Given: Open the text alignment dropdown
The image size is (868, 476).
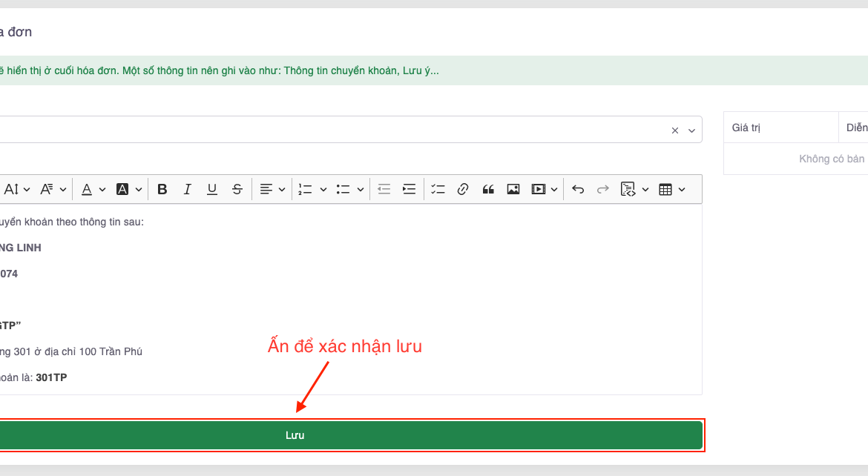Looking at the screenshot, I should click(272, 189).
